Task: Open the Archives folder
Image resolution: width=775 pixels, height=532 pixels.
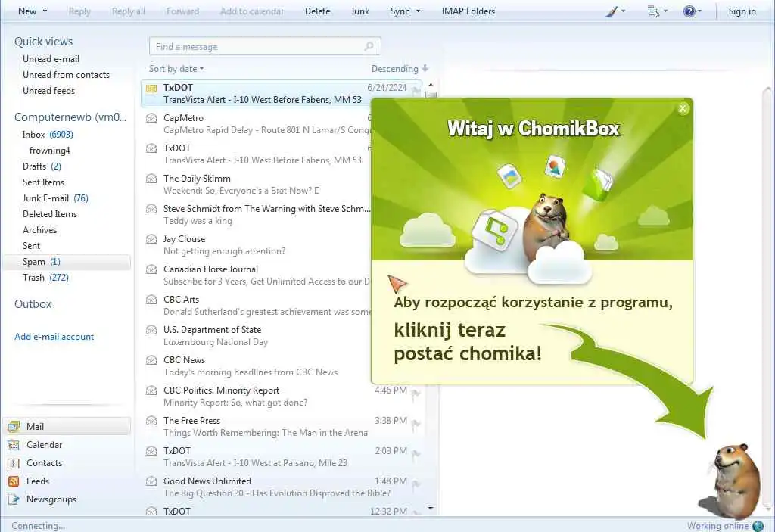Action: (x=39, y=230)
